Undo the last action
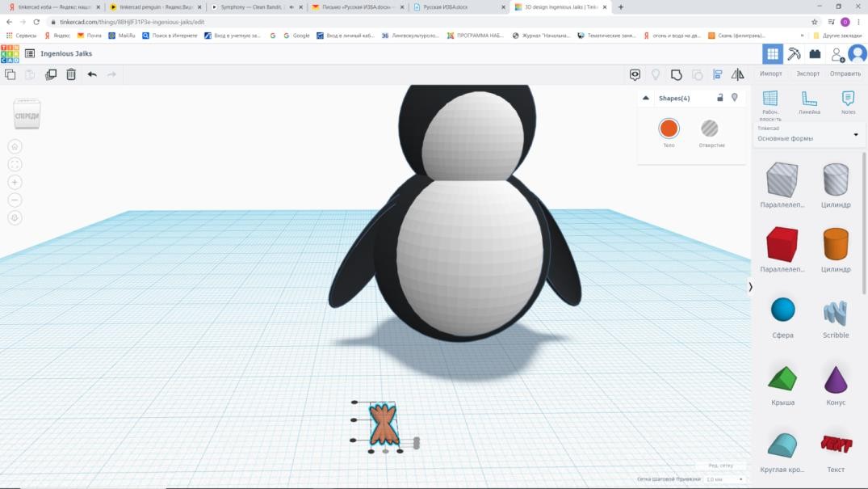This screenshot has height=489, width=868. tap(92, 74)
